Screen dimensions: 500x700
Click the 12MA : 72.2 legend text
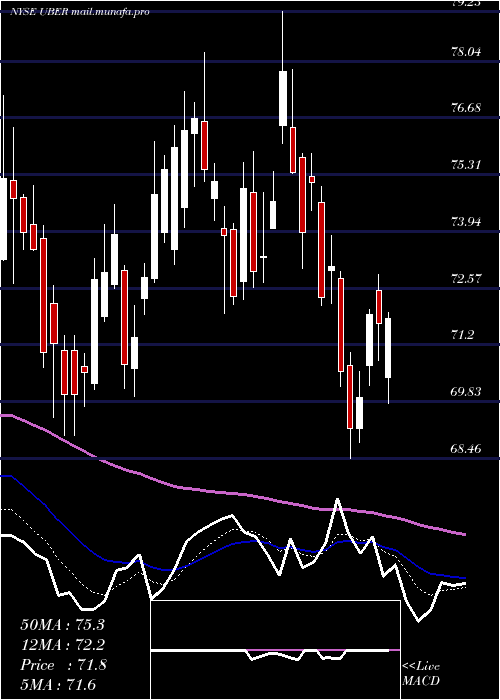[62, 645]
